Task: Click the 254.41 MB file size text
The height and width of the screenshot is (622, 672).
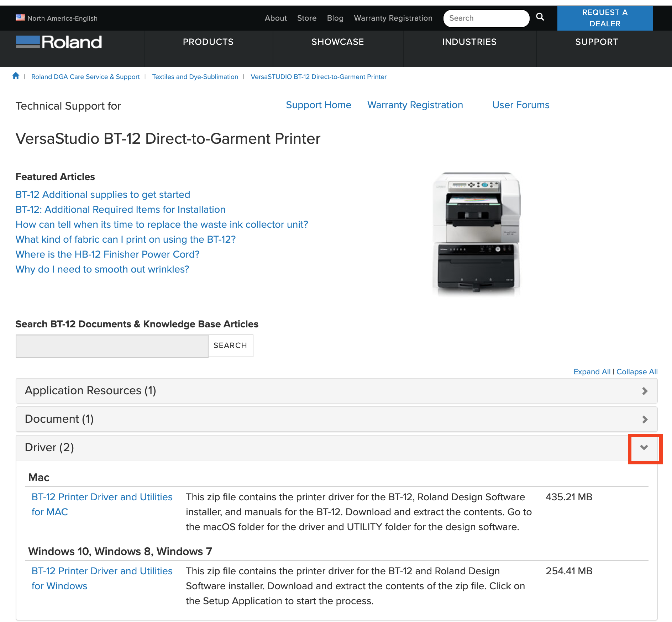Action: point(569,571)
